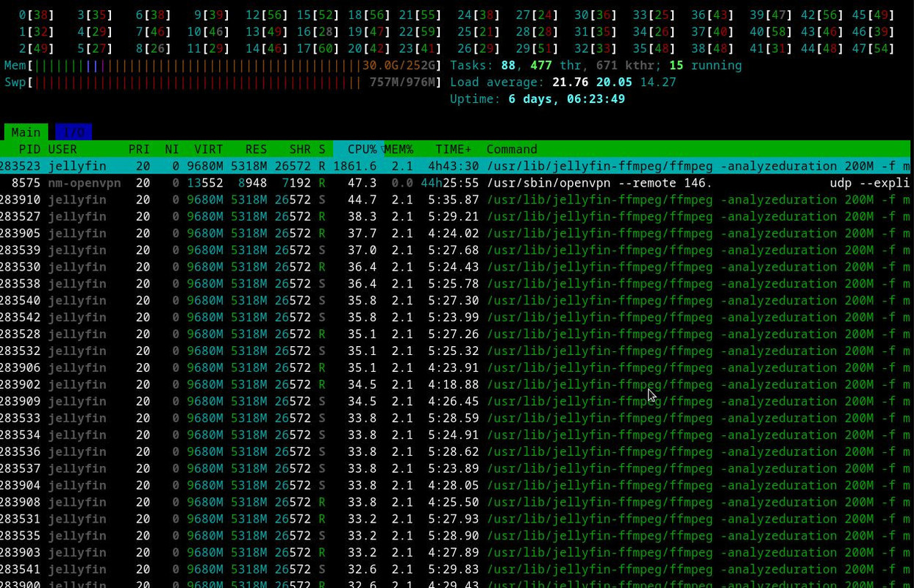Click TIME value 5:29.83
Screen dimensions: 914x588
coord(454,570)
